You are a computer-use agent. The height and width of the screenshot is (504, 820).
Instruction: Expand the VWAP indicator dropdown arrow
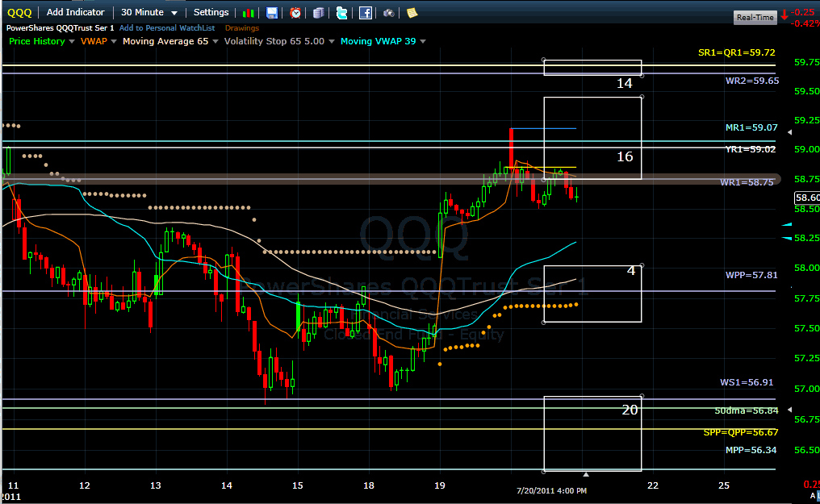tap(114, 41)
